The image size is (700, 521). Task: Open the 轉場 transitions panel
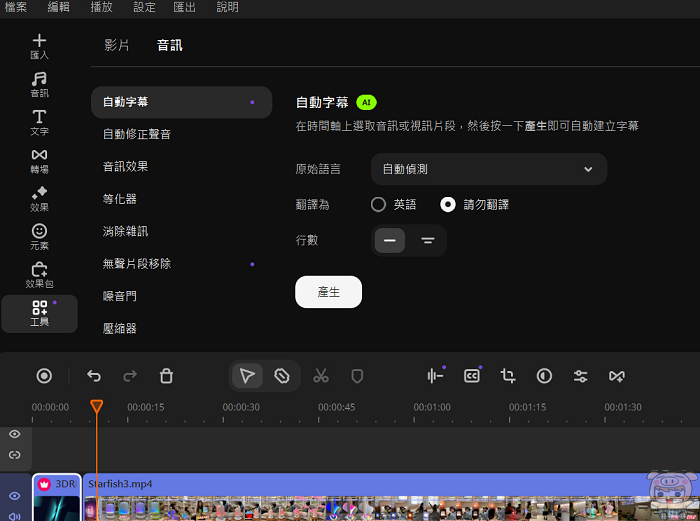39,160
